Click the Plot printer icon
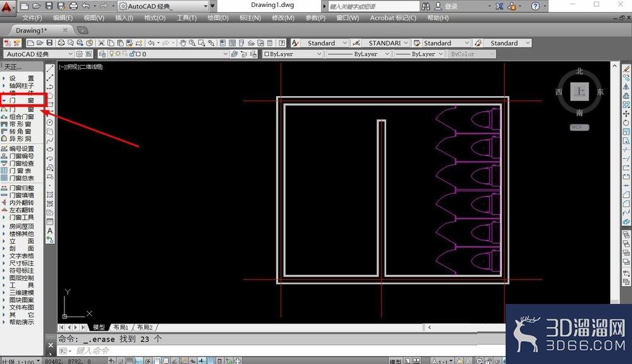This screenshot has height=364, width=632. (61, 43)
